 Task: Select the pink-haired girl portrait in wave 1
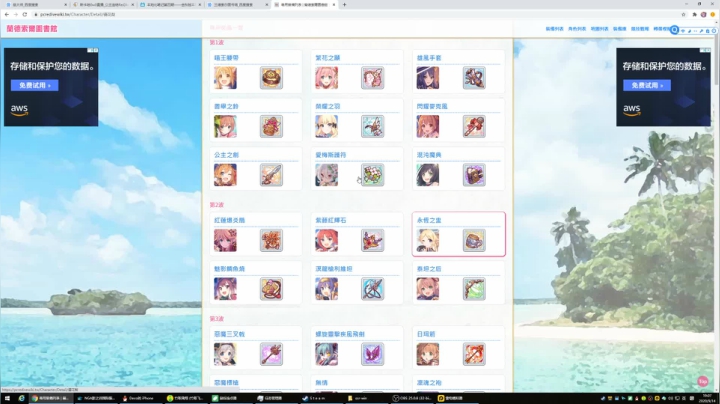point(326,78)
